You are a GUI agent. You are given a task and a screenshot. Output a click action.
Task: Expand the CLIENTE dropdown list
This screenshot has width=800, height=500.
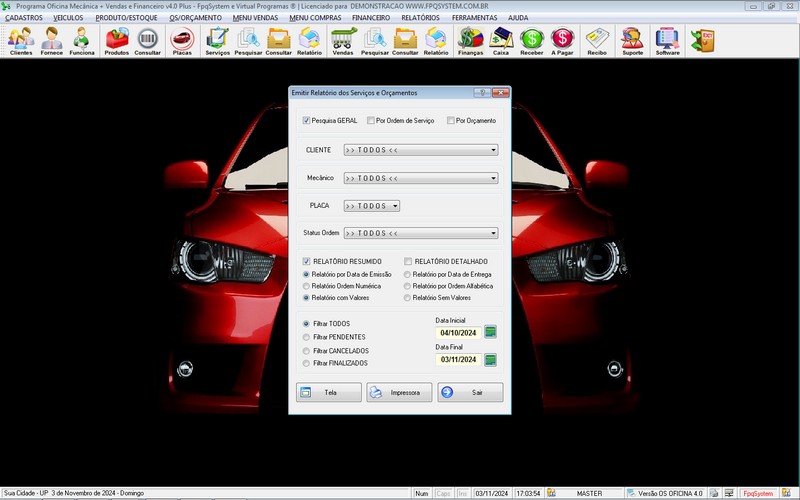tap(494, 150)
